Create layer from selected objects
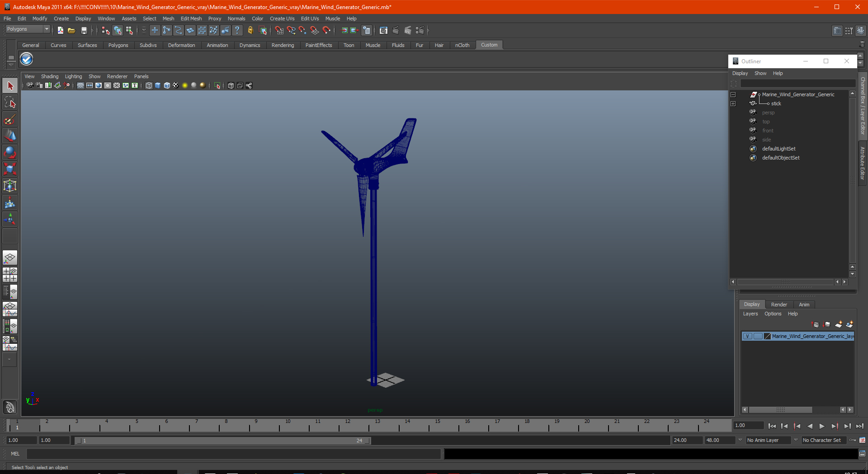 point(849,324)
